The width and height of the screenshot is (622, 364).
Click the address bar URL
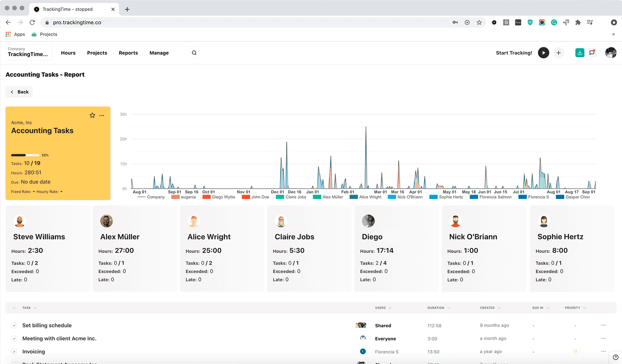(x=77, y=22)
